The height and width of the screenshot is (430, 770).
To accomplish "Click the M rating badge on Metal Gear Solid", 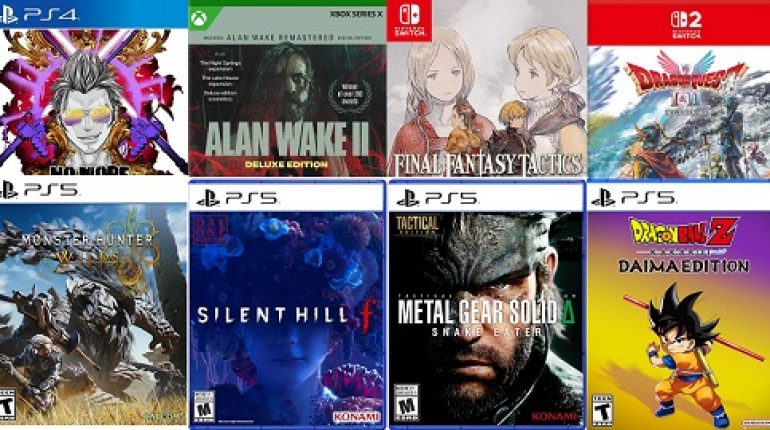I will tap(407, 403).
